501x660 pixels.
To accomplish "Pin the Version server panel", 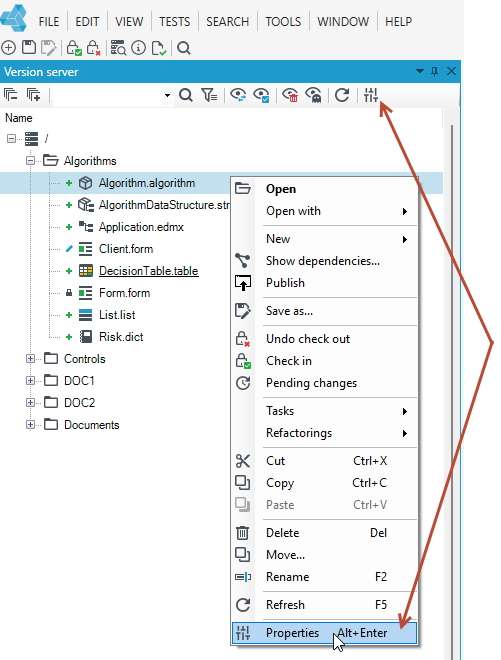I will [x=434, y=72].
